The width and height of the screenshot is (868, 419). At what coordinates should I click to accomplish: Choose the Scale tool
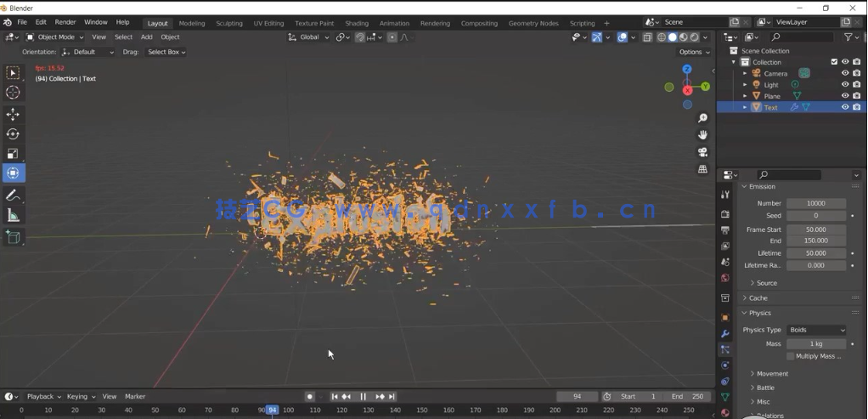click(13, 154)
